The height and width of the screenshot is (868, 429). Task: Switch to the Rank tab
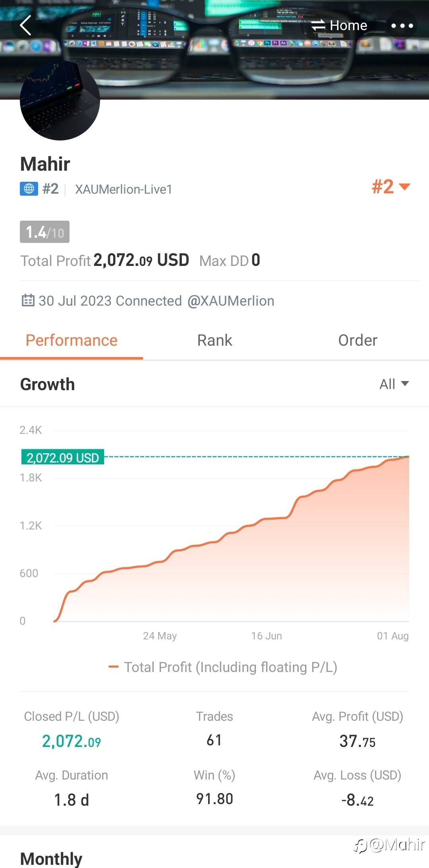(x=214, y=341)
